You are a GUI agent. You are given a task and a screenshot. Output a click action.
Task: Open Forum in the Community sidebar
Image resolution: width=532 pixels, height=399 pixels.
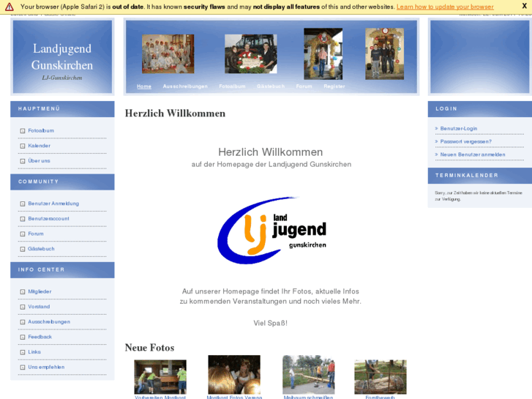36,234
